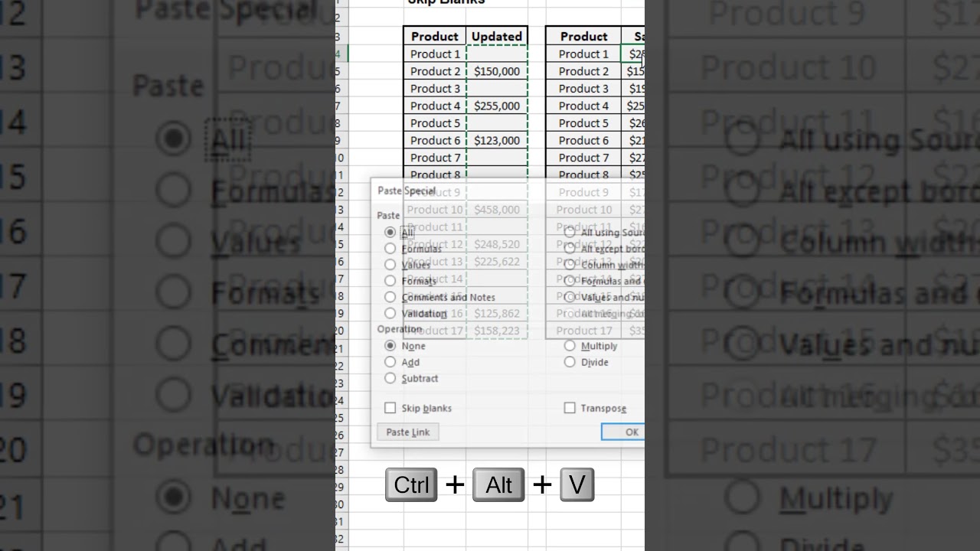
Task: Select the $123,000 cell
Action: coord(497,140)
